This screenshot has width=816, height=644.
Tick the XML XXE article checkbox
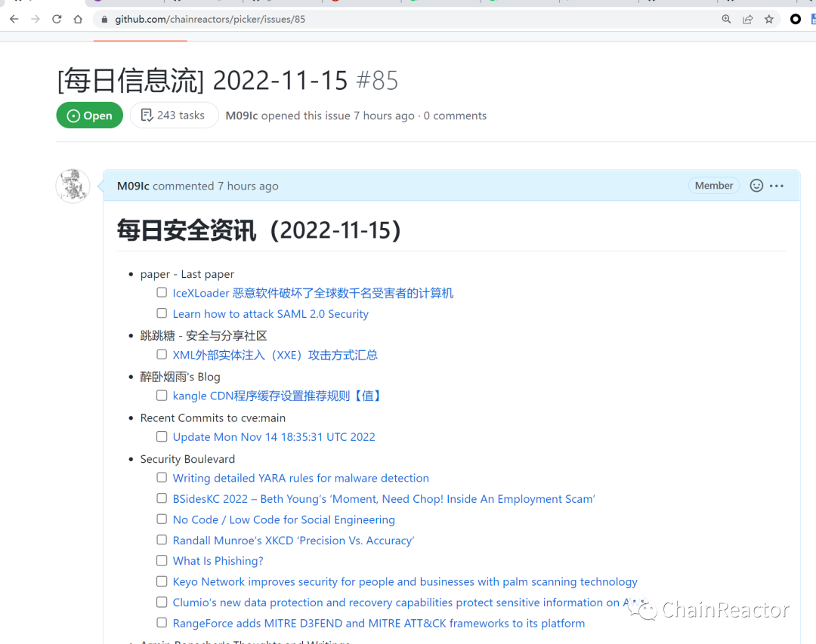tap(162, 355)
